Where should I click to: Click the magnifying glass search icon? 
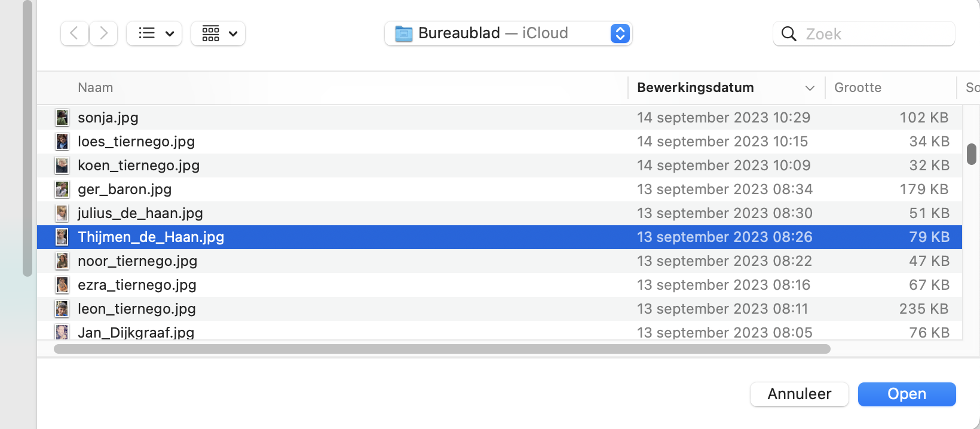(x=789, y=34)
